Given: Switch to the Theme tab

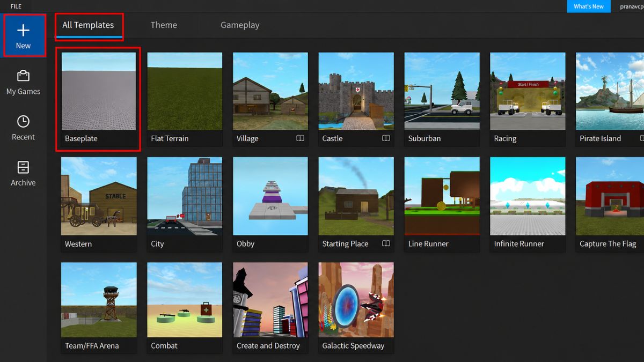Looking at the screenshot, I should tap(164, 25).
